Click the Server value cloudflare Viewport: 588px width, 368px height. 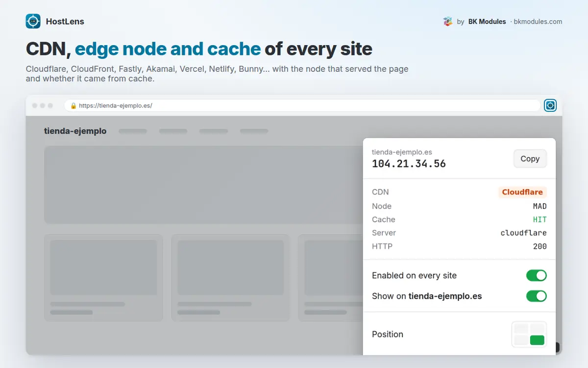tap(523, 233)
